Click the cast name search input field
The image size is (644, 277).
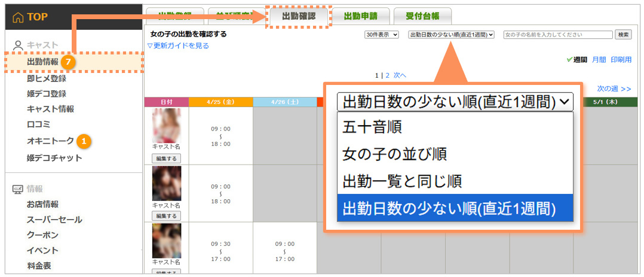click(x=558, y=35)
